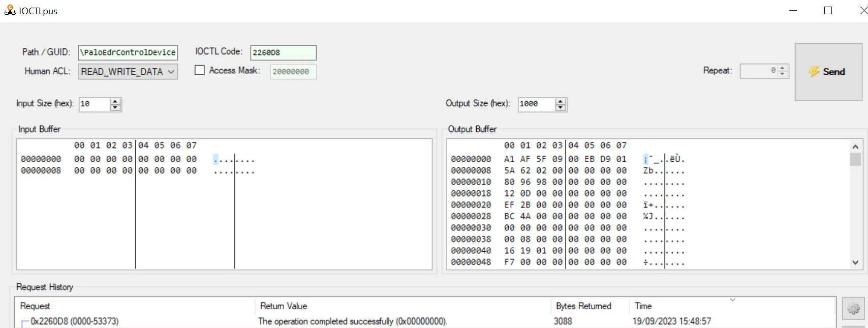
Task: Click the Send button
Action: pos(828,72)
